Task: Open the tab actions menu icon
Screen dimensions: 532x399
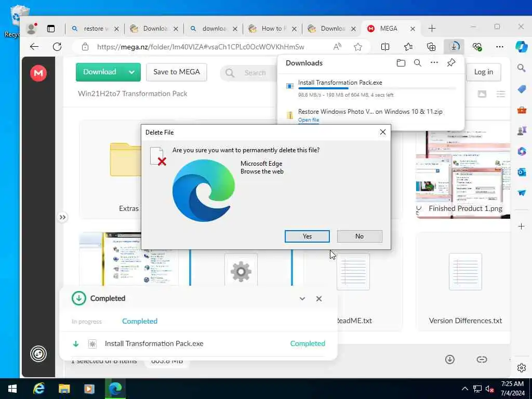Action: coord(51,29)
